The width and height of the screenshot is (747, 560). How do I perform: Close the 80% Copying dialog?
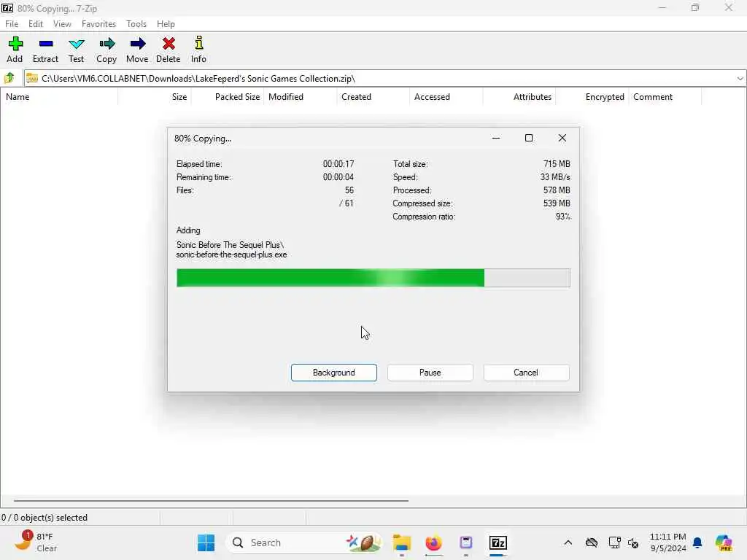point(562,138)
